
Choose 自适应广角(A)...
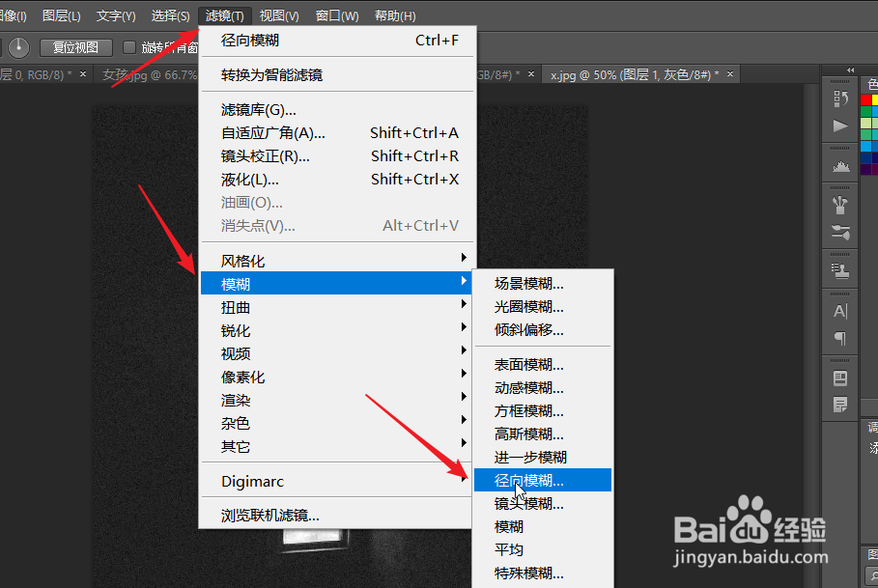click(x=338, y=133)
